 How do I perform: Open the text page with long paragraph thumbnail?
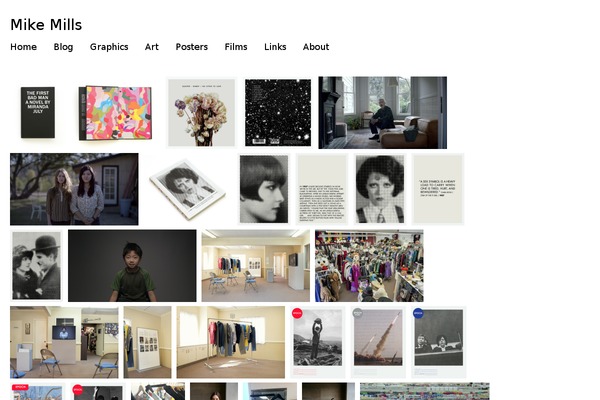pos(322,189)
